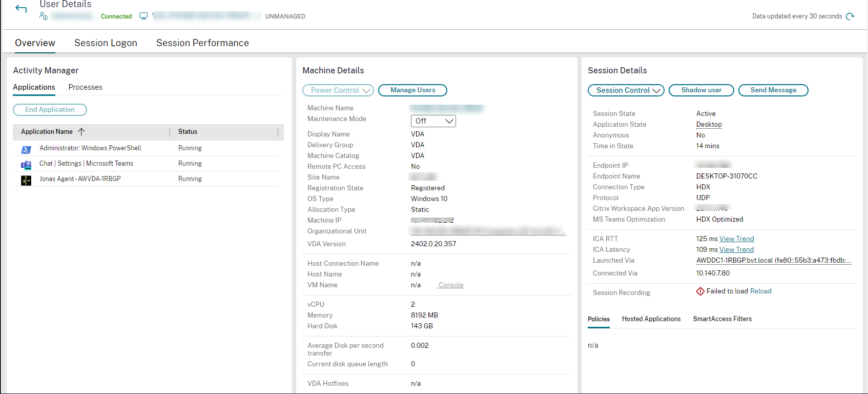The image size is (868, 394).
Task: Select the Status column header
Action: pyautogui.click(x=188, y=132)
